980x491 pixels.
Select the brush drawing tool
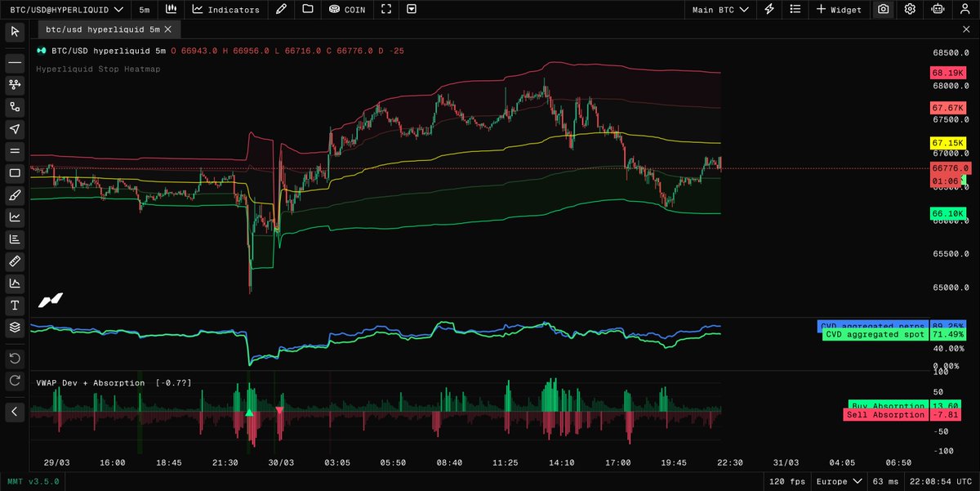pos(15,194)
